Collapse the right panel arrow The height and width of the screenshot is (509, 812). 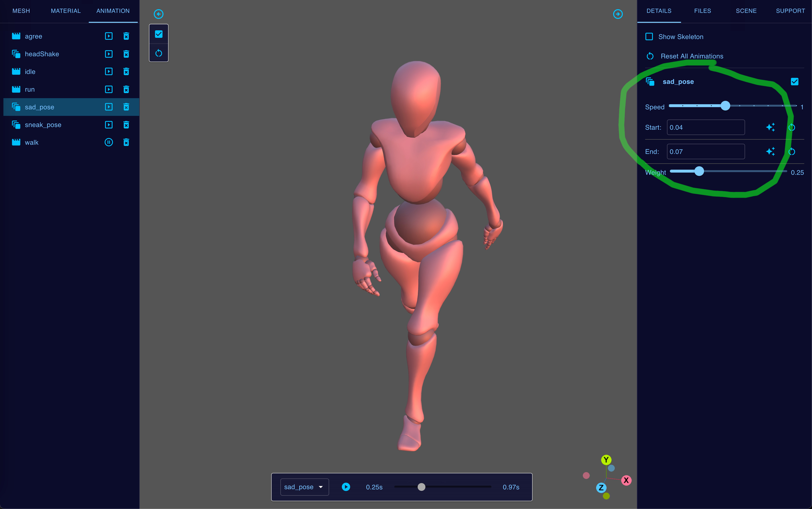[x=618, y=14]
